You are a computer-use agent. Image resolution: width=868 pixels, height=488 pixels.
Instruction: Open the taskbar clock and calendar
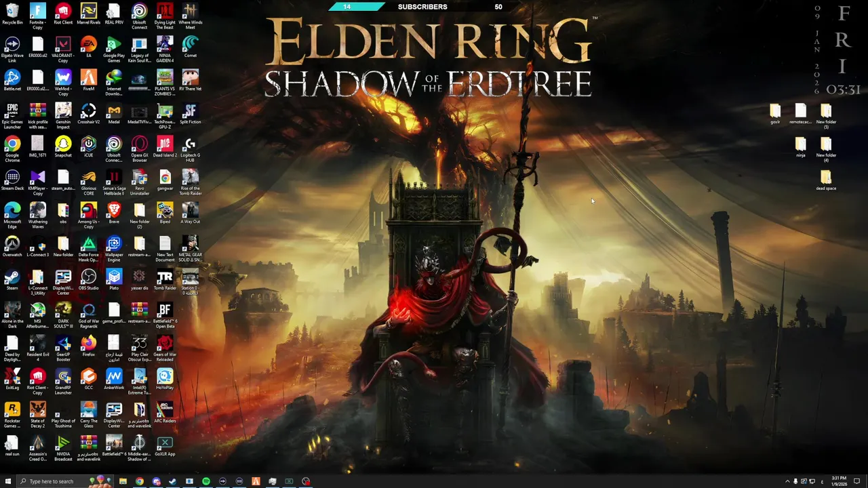point(838,481)
